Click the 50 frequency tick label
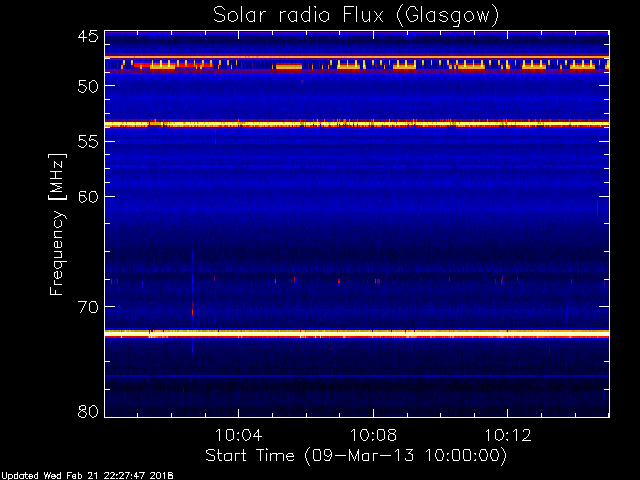 click(x=88, y=86)
